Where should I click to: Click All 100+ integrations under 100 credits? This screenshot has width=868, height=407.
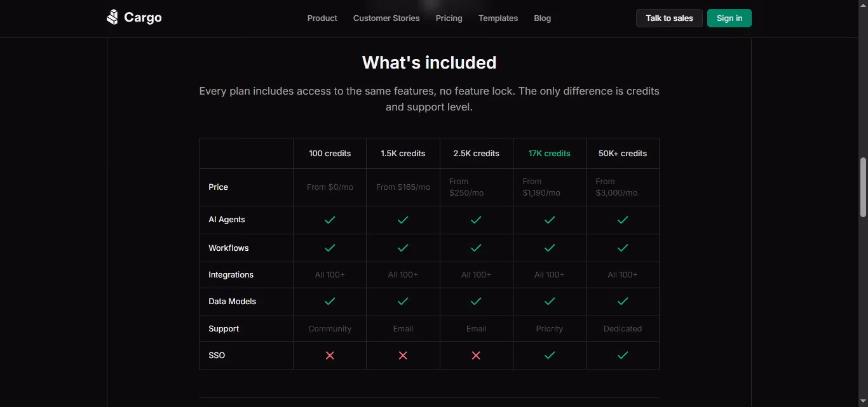330,275
